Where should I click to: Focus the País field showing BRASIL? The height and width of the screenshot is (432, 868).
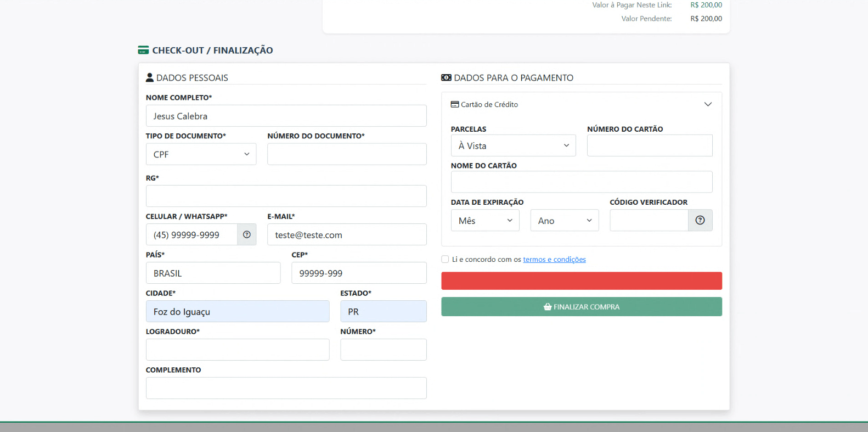213,273
